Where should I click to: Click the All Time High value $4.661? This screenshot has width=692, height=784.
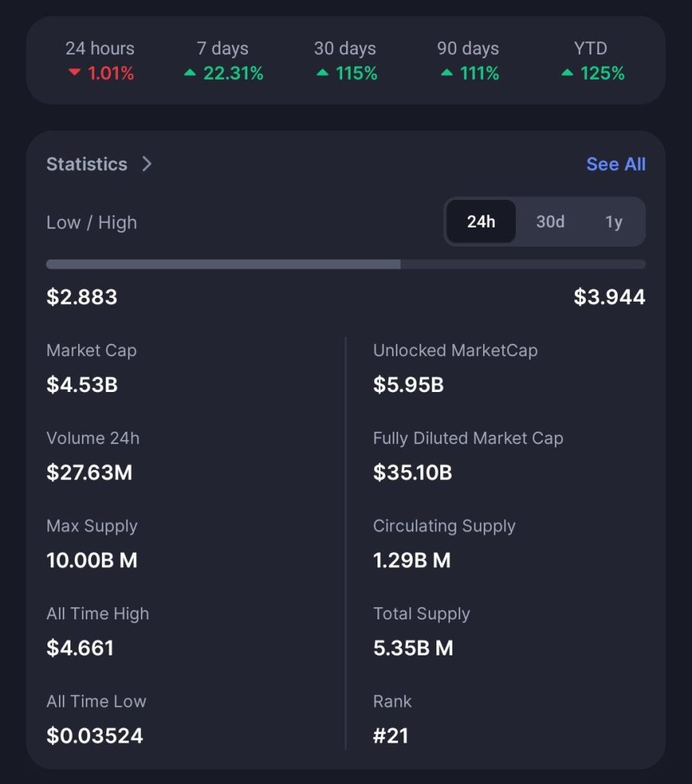80,648
